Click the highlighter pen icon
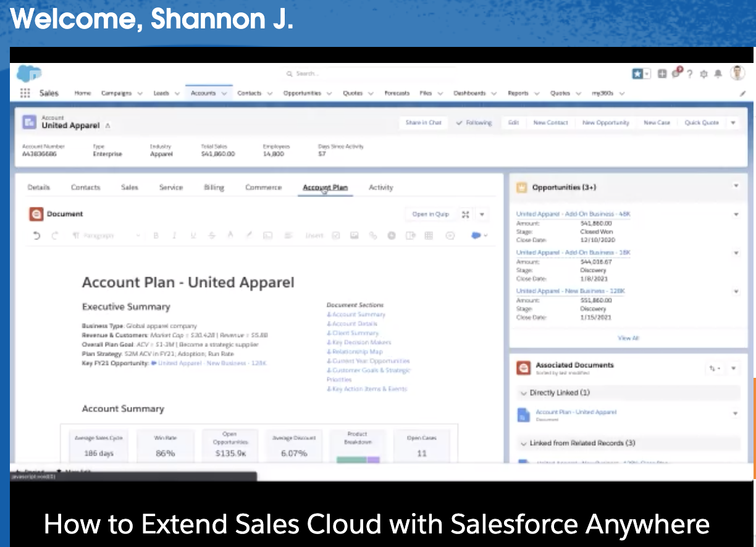The image size is (756, 547). coord(250,235)
